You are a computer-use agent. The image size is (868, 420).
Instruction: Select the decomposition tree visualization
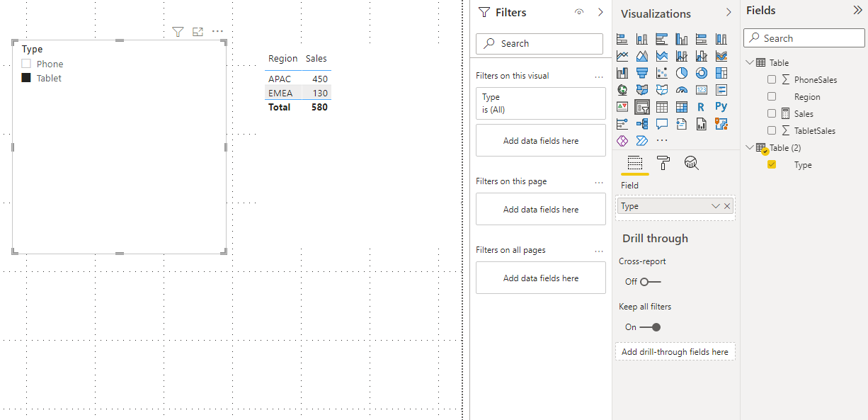click(x=642, y=124)
